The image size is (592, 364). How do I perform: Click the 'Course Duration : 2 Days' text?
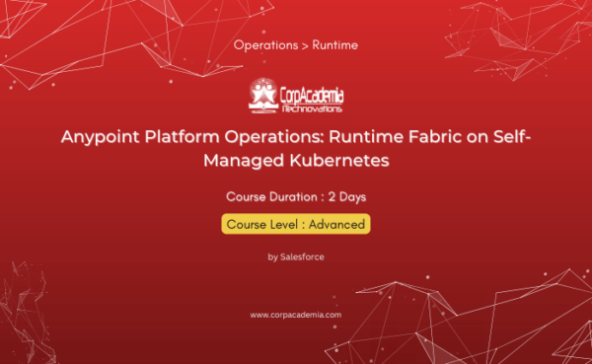(x=296, y=196)
